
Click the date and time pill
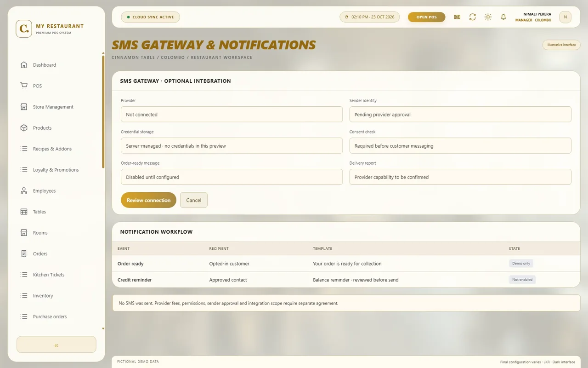(x=370, y=17)
